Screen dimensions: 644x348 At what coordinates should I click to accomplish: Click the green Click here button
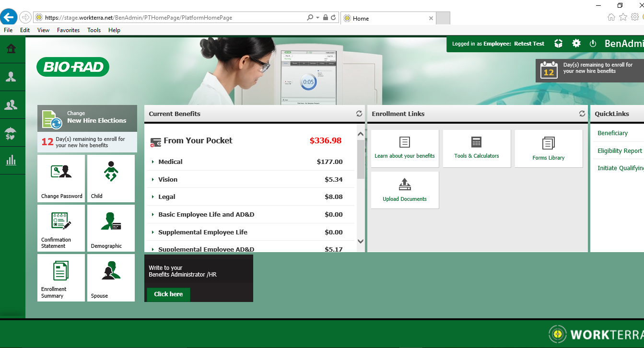[x=168, y=294]
